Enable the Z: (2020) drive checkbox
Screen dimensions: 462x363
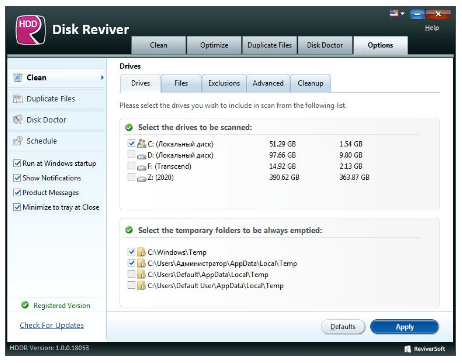click(131, 177)
